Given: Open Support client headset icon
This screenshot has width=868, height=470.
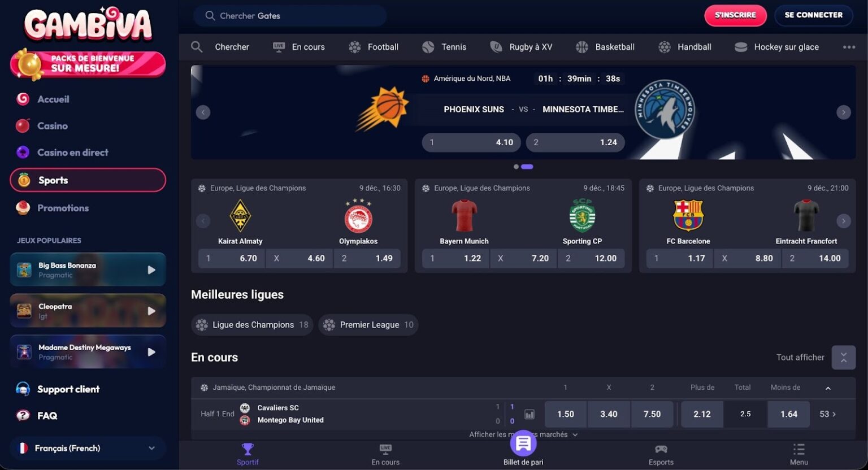Looking at the screenshot, I should (23, 389).
